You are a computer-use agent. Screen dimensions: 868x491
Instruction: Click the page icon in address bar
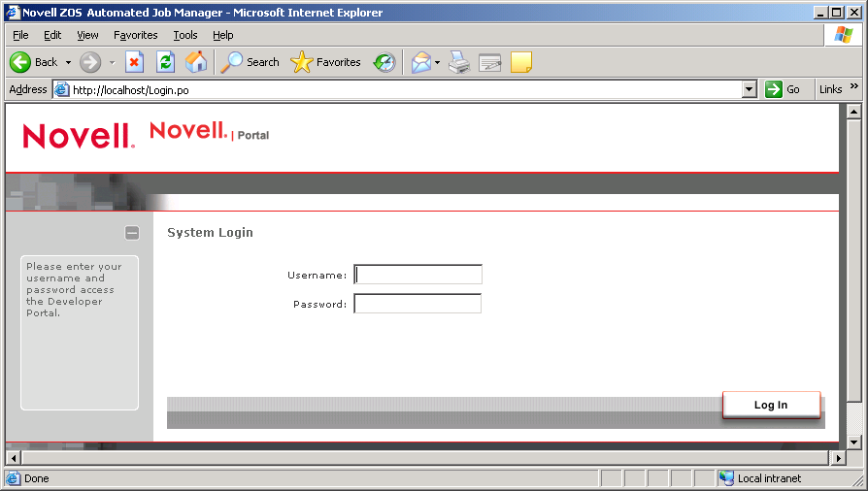(61, 89)
